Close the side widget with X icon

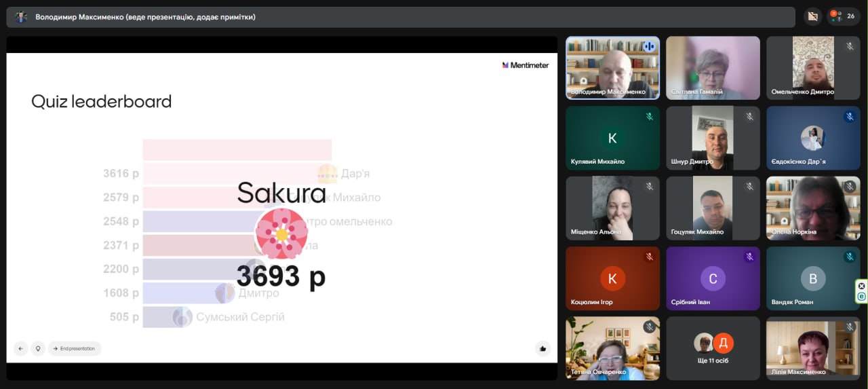[861, 285]
